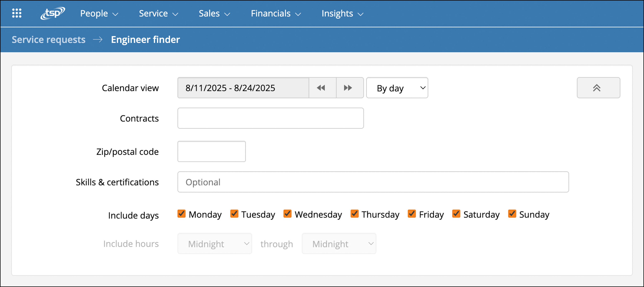
Task: Open the first Midnight hours dropdown
Action: coord(214,244)
